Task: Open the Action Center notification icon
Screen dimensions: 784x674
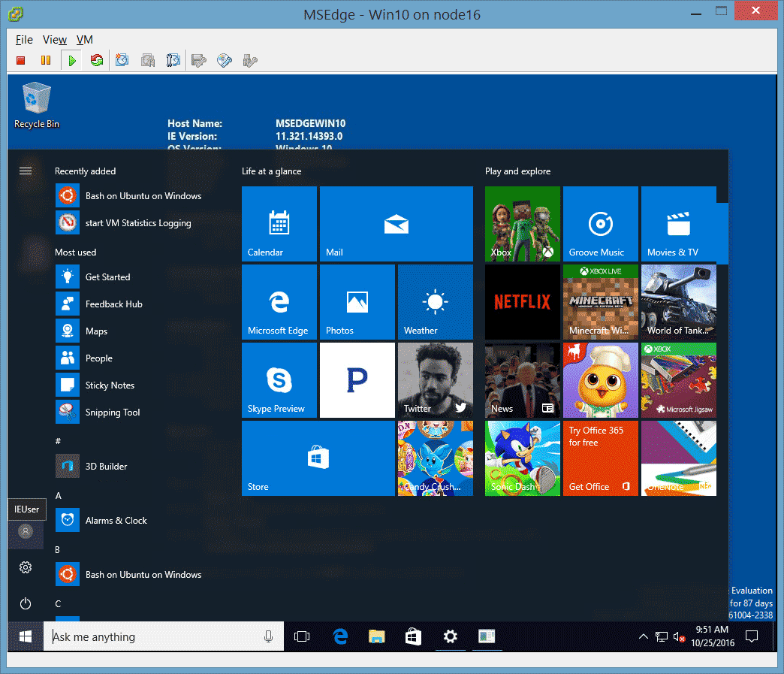Action: coord(752,636)
